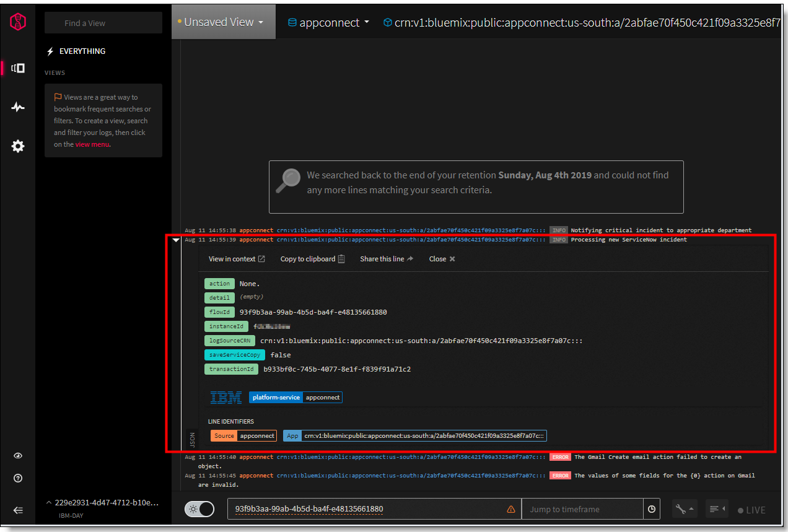Image resolution: width=788 pixels, height=532 pixels.
Task: Collapse the sidebar with the arrow icon
Action: coord(17,510)
